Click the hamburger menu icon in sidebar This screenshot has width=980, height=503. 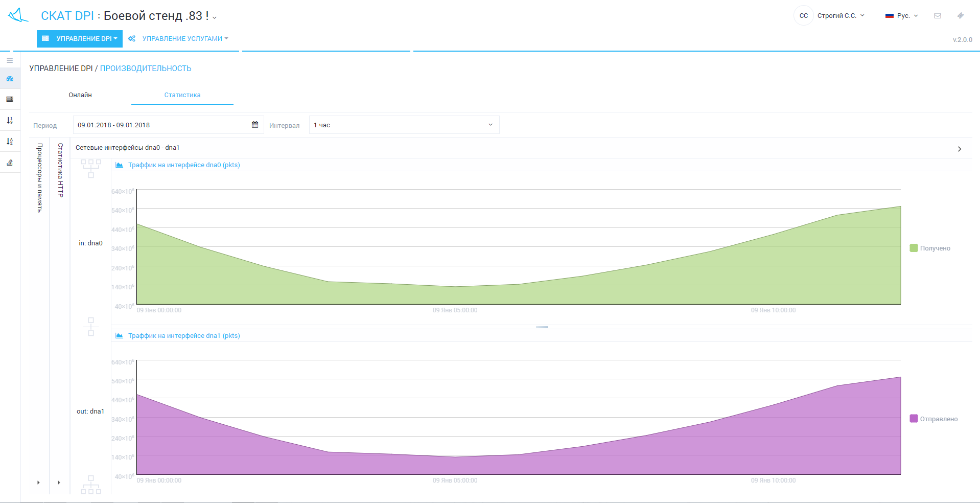point(10,60)
